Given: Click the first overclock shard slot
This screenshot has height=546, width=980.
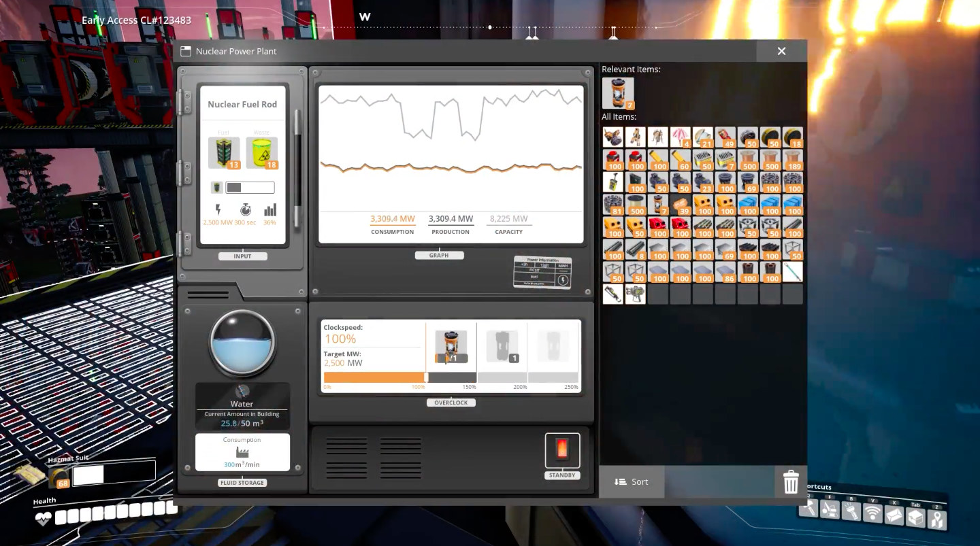Looking at the screenshot, I should (451, 347).
